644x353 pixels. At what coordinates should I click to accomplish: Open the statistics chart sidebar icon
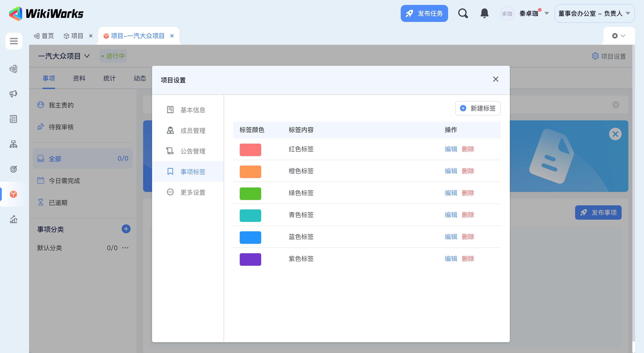pyautogui.click(x=13, y=219)
